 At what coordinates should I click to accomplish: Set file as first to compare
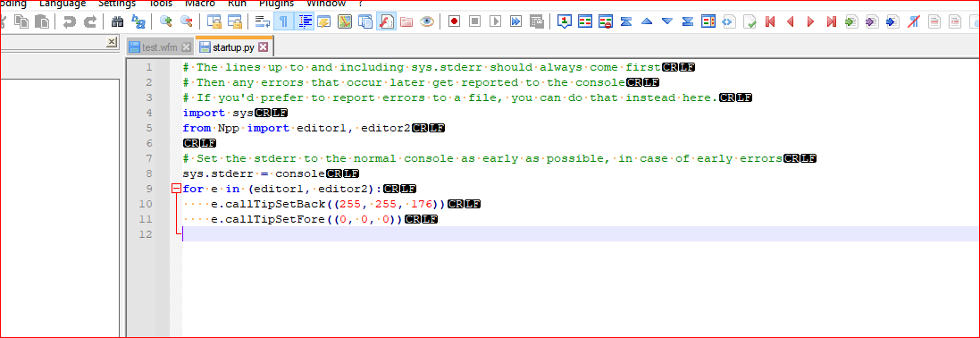point(565,21)
